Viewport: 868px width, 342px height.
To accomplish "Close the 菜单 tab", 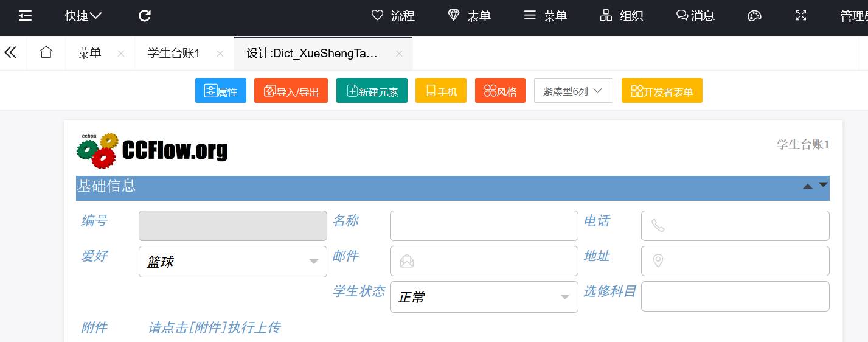I will pyautogui.click(x=121, y=54).
